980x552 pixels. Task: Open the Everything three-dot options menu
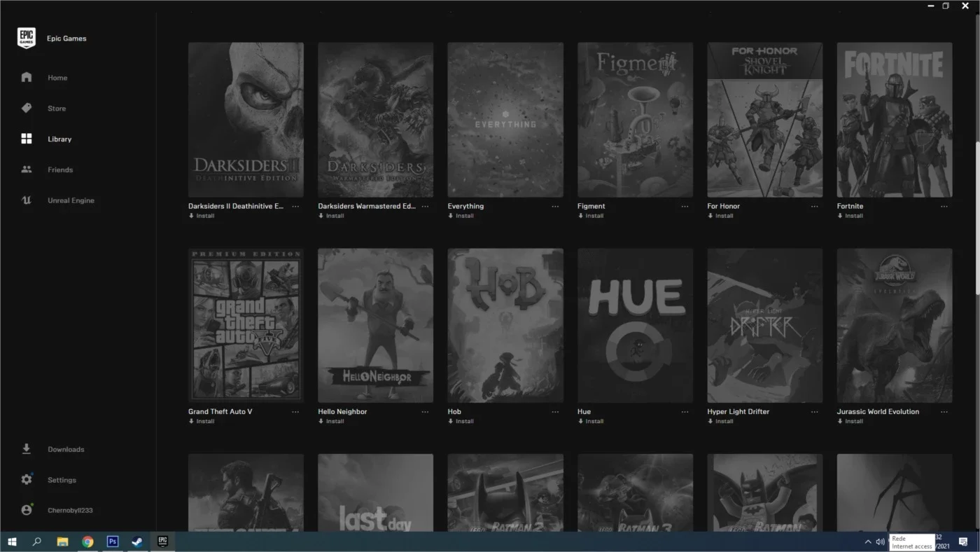pyautogui.click(x=555, y=207)
